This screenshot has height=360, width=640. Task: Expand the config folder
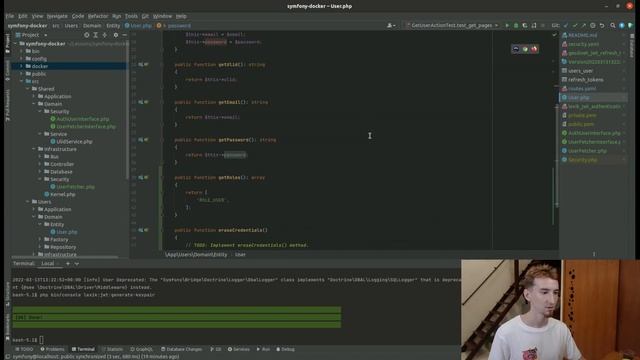21,59
